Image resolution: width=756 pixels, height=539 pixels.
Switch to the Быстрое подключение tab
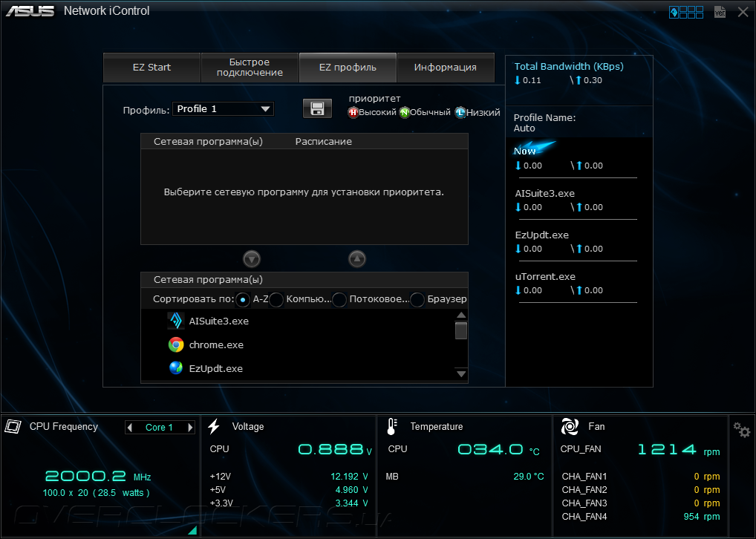click(250, 68)
